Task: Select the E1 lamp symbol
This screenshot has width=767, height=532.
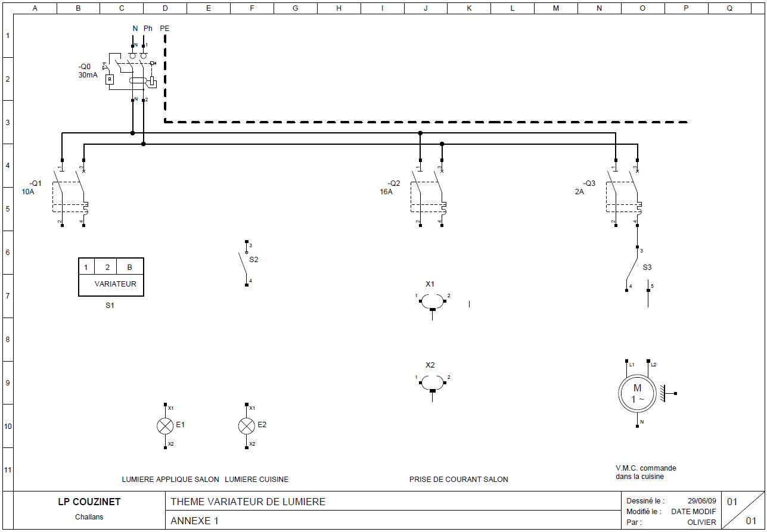Action: 165,426
